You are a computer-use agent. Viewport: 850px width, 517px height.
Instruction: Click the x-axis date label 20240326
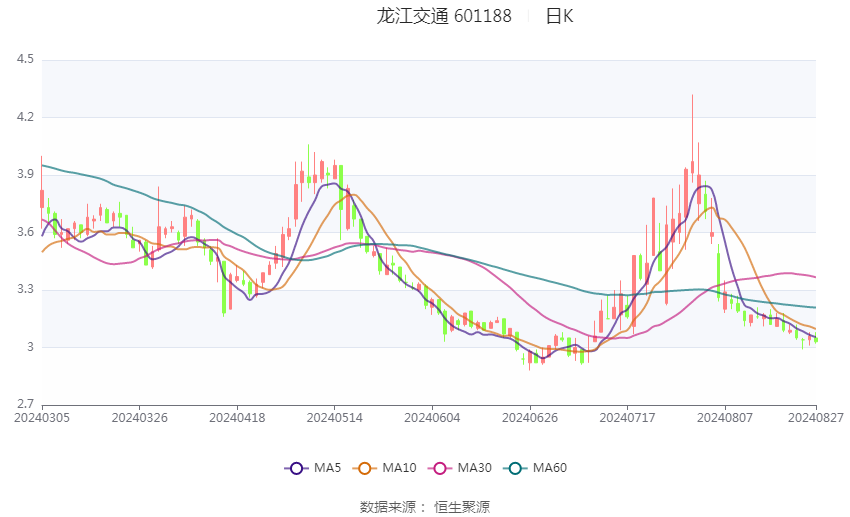(139, 418)
